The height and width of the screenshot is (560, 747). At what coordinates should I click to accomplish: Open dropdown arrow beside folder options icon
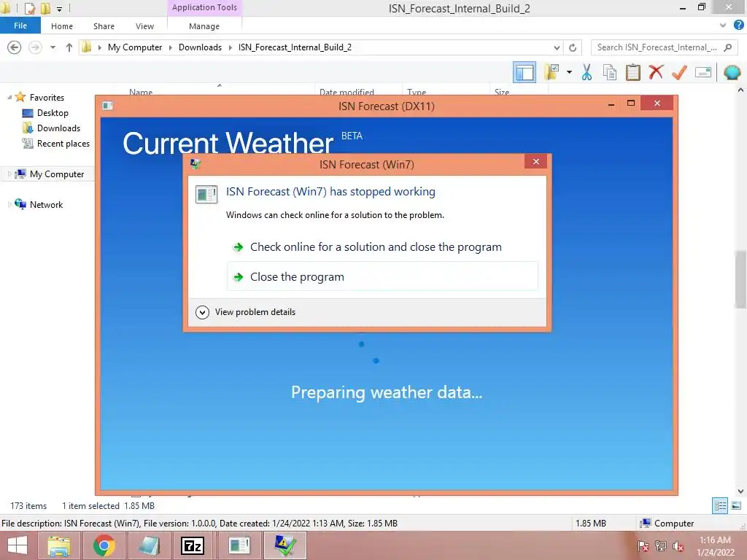[569, 72]
